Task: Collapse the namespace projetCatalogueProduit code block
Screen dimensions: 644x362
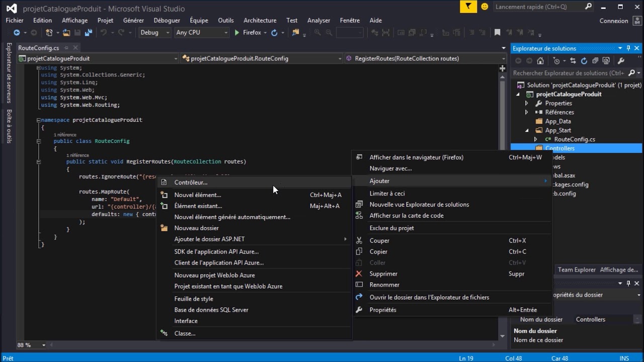Action: click(38, 120)
